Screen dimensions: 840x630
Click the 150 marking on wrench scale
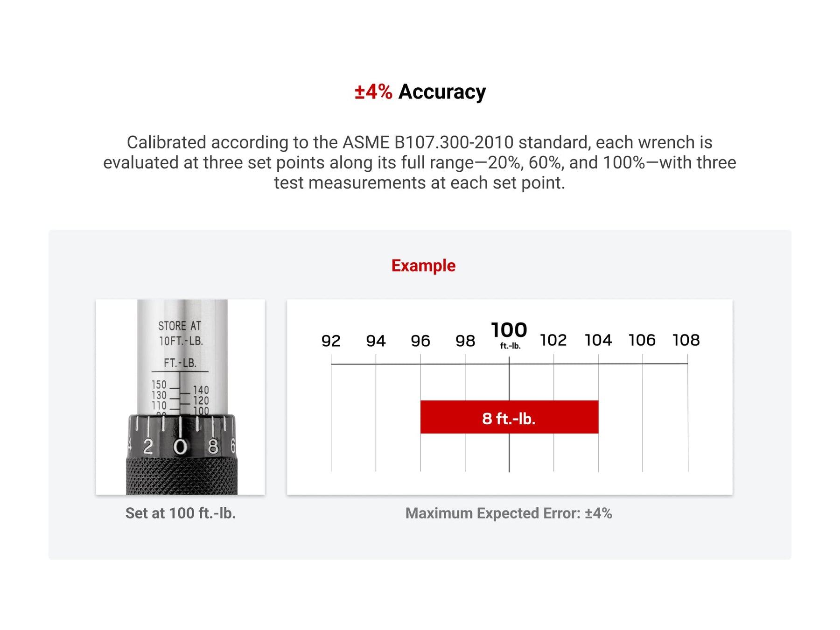(159, 385)
